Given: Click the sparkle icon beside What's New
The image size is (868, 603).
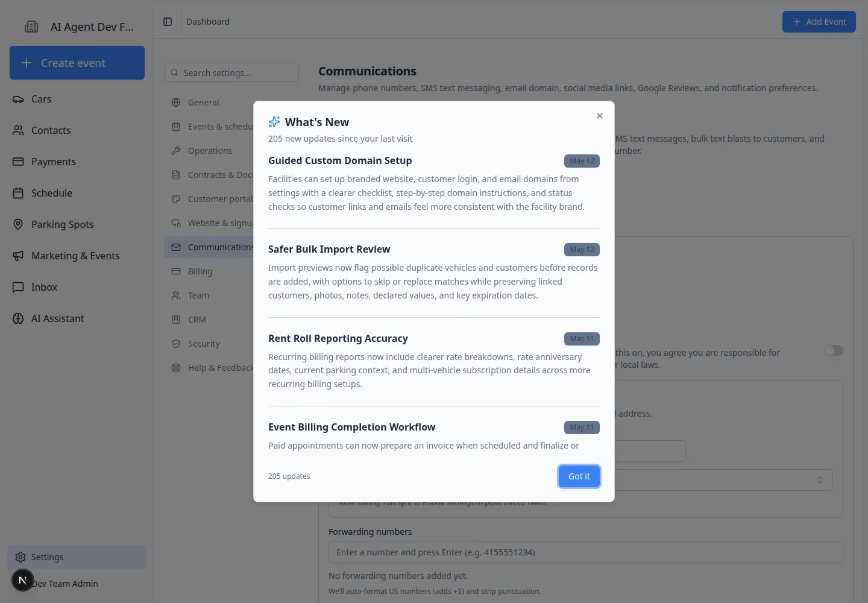Looking at the screenshot, I should [x=274, y=122].
